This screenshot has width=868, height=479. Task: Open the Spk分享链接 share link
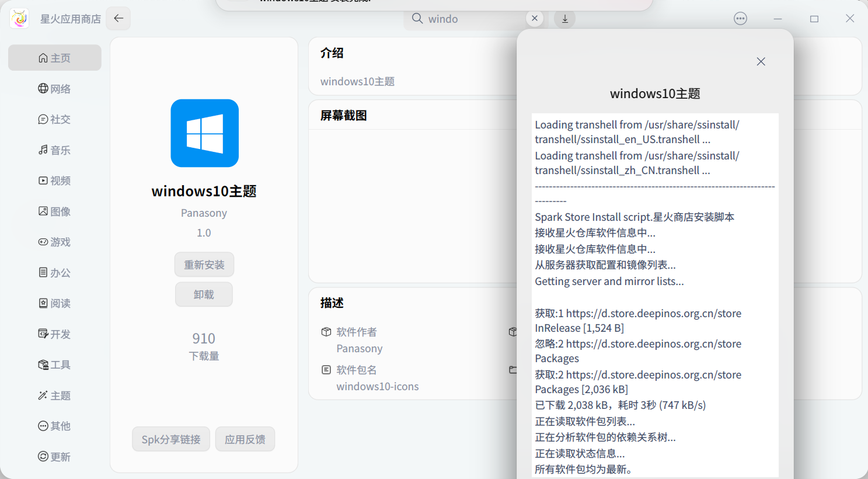170,439
